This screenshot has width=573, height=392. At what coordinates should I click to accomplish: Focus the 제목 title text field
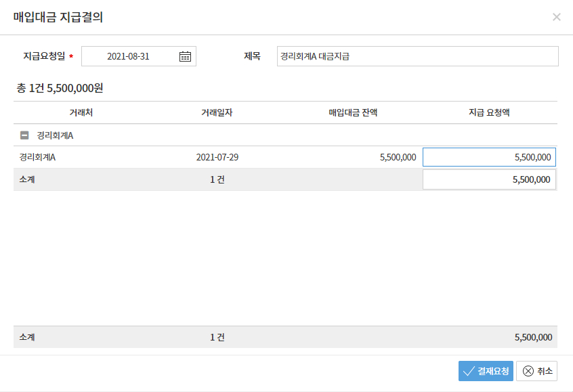417,56
